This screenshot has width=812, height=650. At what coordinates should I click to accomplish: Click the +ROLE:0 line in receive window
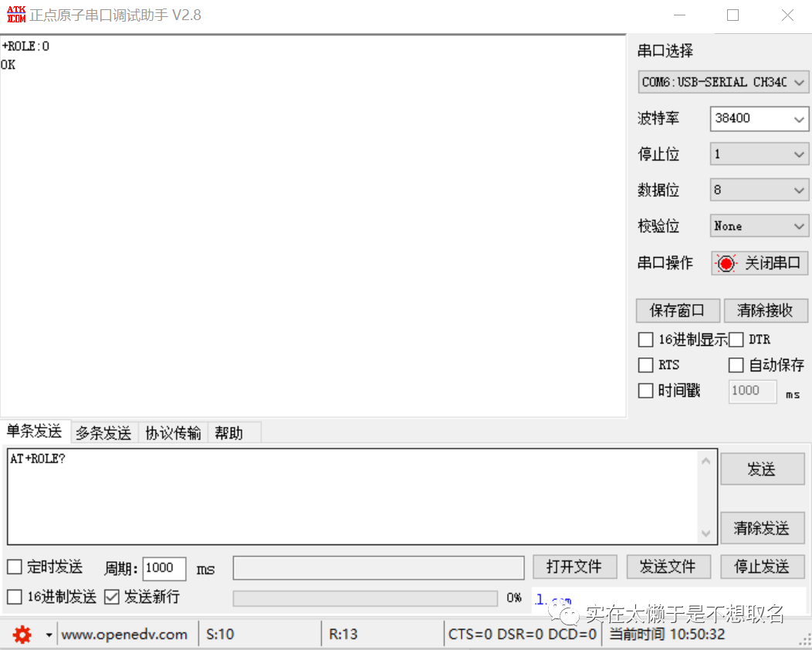[x=25, y=46]
